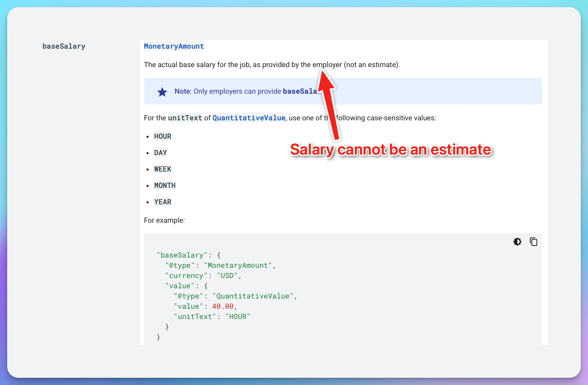Click "Salary cannot be an estimate" annotation
Screen dimensions: 588x385
tap(391, 149)
